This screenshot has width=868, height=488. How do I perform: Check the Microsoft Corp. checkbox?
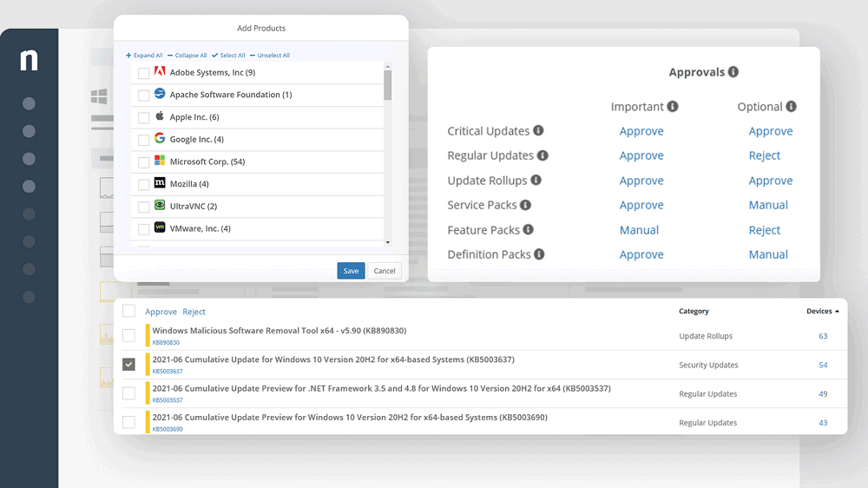143,162
